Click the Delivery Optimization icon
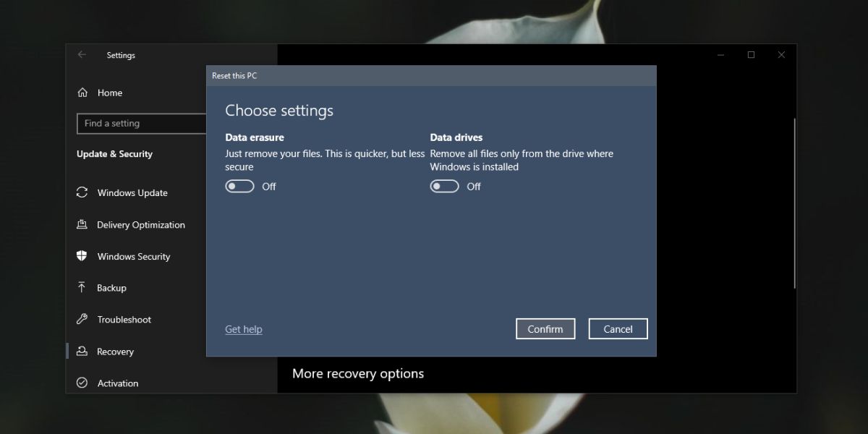868x434 pixels. tap(82, 224)
